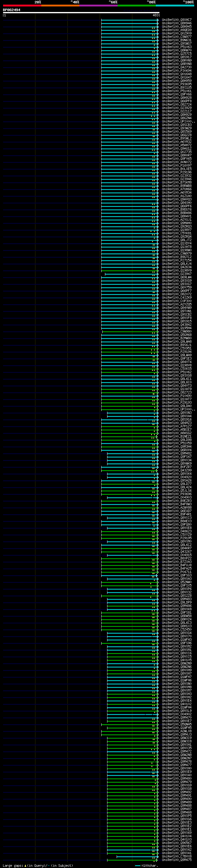Select UniRef100_Q8H959 in the hit list
Image resolution: width=197 pixels, height=868 pixels.
(x=177, y=81)
